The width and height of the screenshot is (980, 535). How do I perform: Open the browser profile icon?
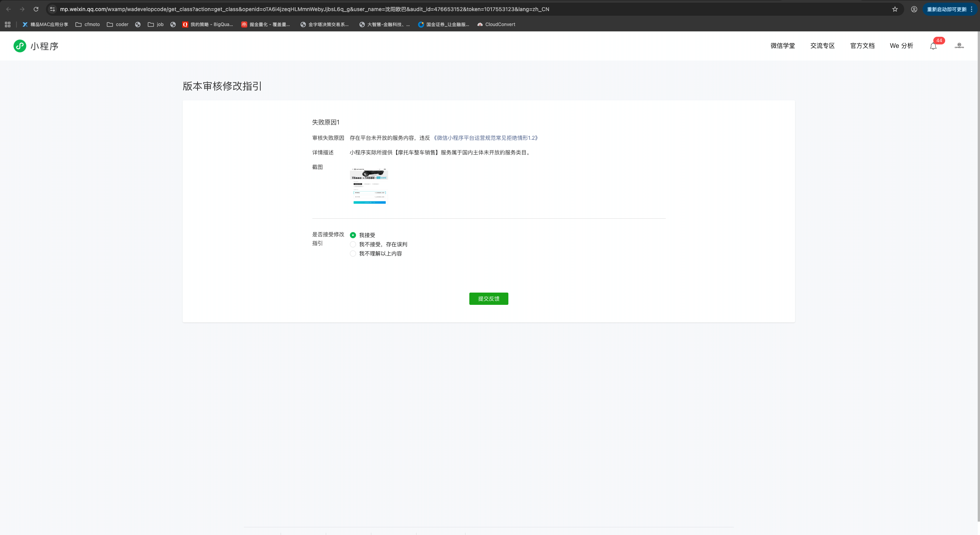pyautogui.click(x=914, y=9)
